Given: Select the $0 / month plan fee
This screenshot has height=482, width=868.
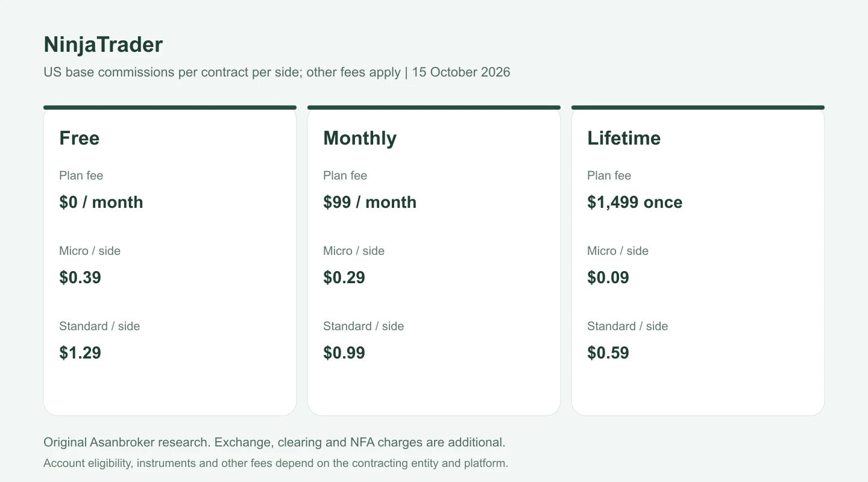Looking at the screenshot, I should (101, 202).
